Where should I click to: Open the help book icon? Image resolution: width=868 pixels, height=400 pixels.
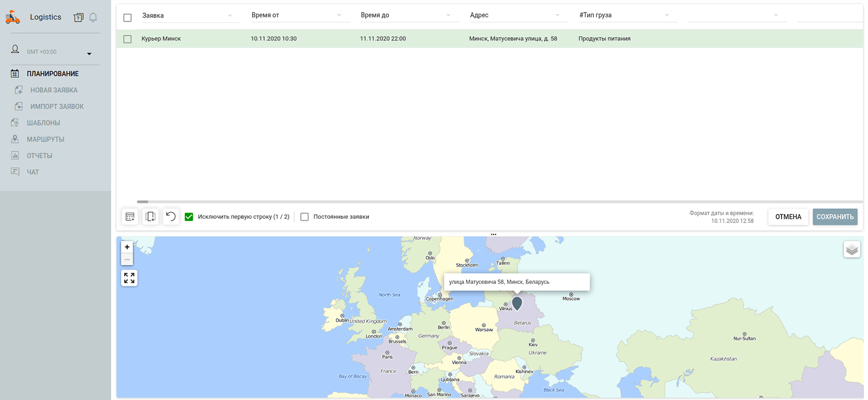click(79, 17)
